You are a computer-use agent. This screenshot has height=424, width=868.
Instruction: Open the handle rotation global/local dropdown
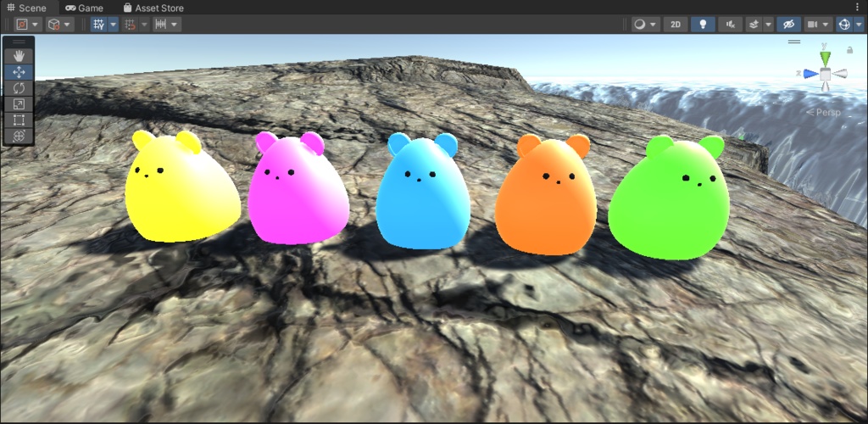tap(60, 25)
